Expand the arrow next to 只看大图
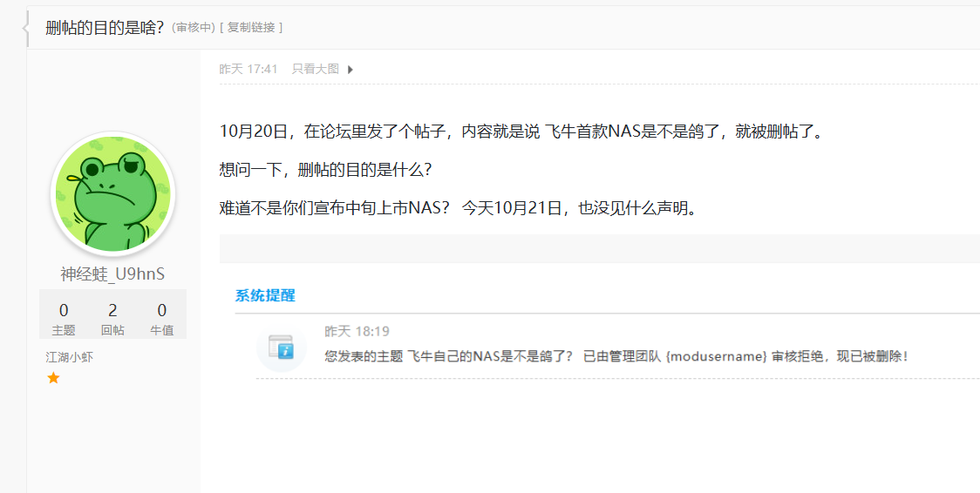The image size is (980, 493). pos(350,70)
